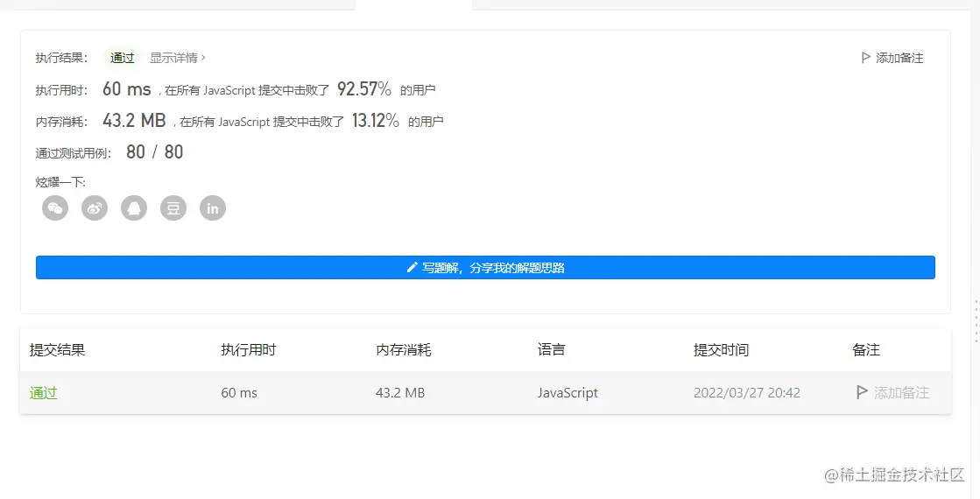Click the 语言 column header
Viewport: 980px width, 499px height.
[x=551, y=349]
